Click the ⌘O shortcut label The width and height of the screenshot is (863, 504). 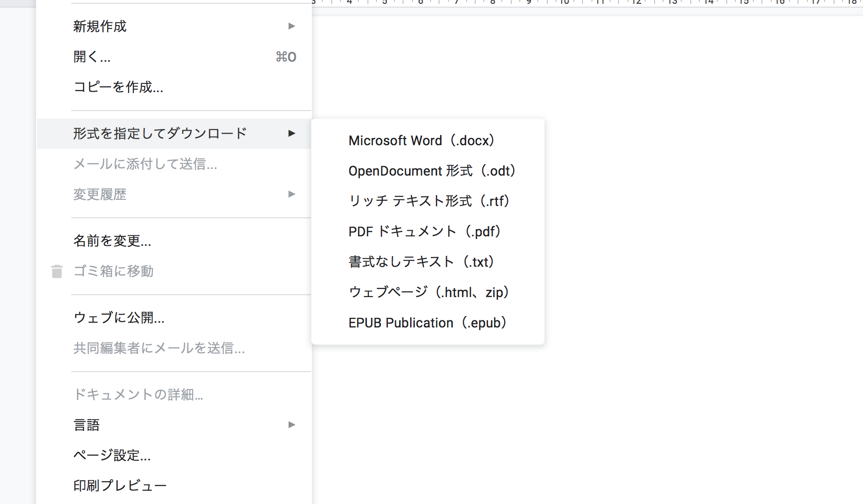click(286, 57)
